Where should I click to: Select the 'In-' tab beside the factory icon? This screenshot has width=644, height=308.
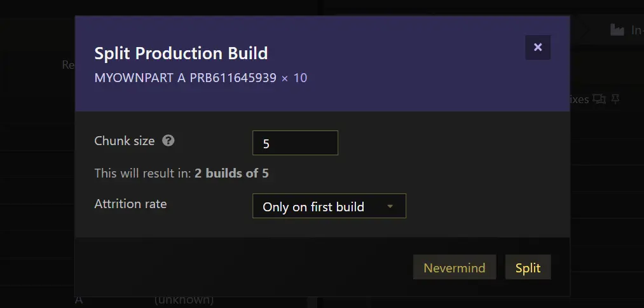(x=636, y=30)
